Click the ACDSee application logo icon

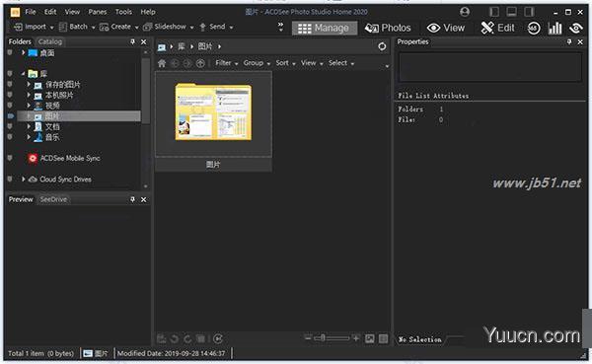pyautogui.click(x=15, y=12)
